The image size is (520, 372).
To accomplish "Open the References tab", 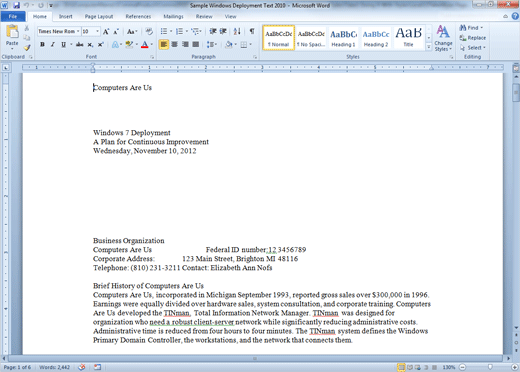I will [x=138, y=16].
